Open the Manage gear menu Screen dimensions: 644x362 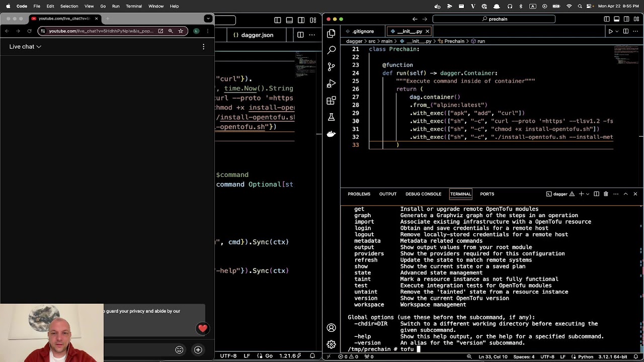point(331,344)
